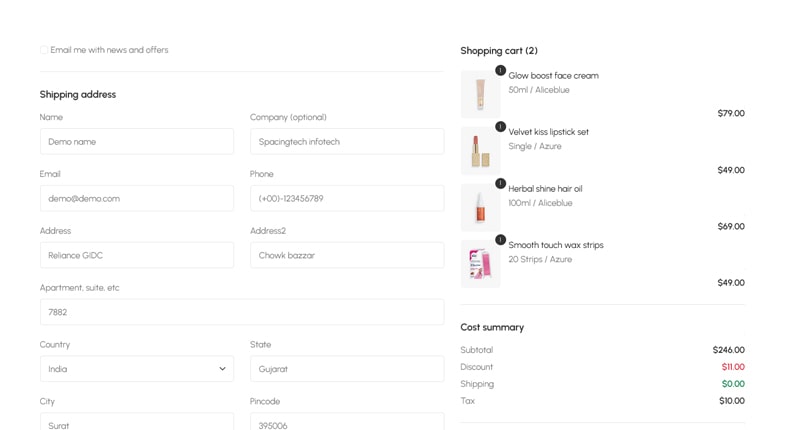This screenshot has width=785, height=430.
Task: Click the Velvet kiss lipstick set title
Action: (548, 132)
